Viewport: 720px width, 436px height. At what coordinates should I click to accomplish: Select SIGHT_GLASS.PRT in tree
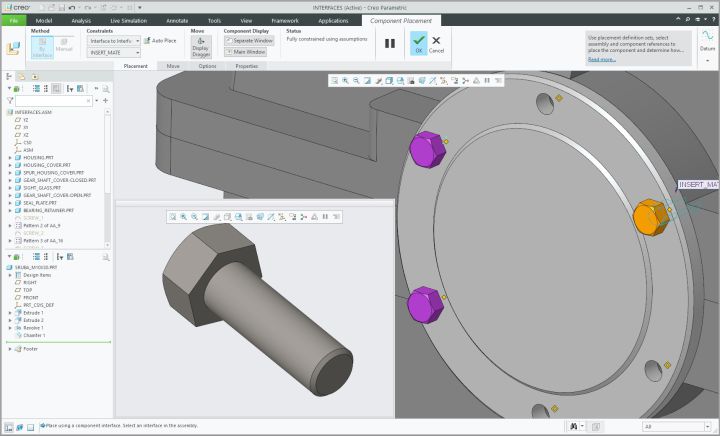[x=42, y=188]
